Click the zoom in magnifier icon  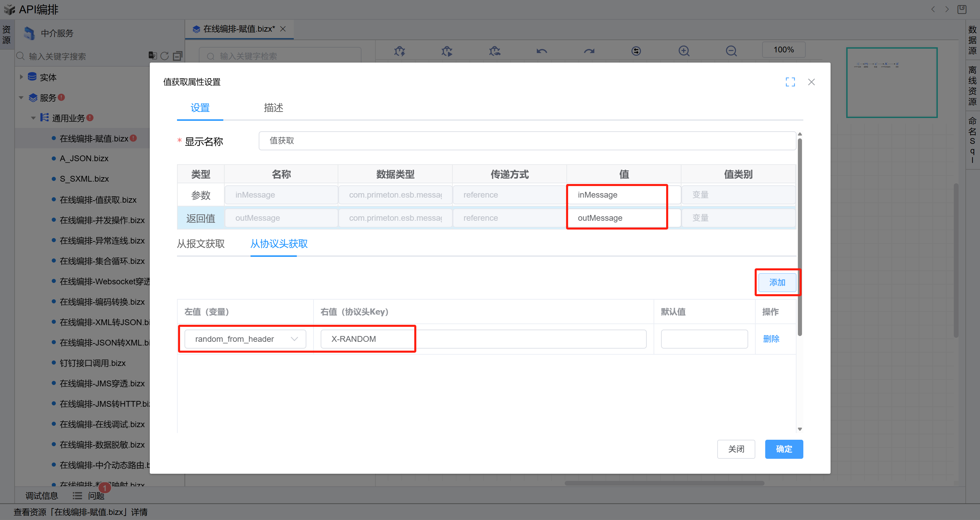click(684, 51)
